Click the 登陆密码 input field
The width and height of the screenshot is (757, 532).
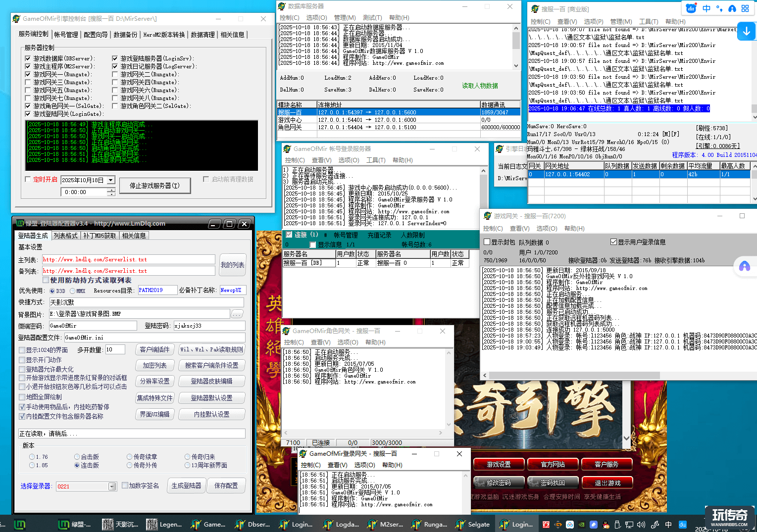tap(209, 326)
